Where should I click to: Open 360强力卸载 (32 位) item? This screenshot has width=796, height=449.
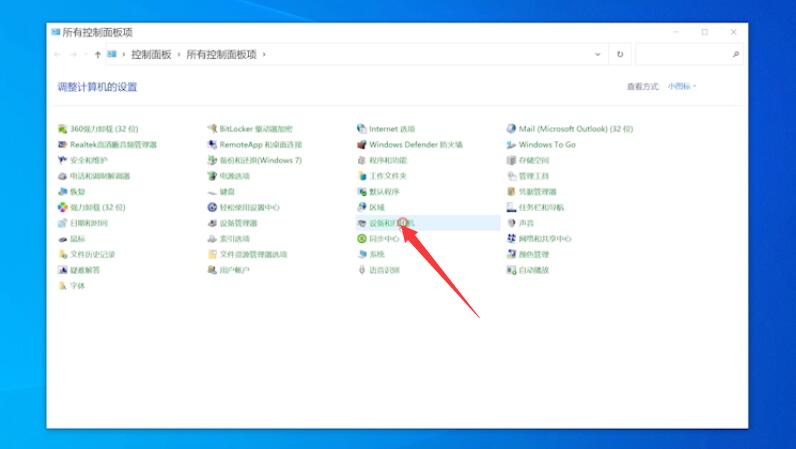tap(98, 129)
